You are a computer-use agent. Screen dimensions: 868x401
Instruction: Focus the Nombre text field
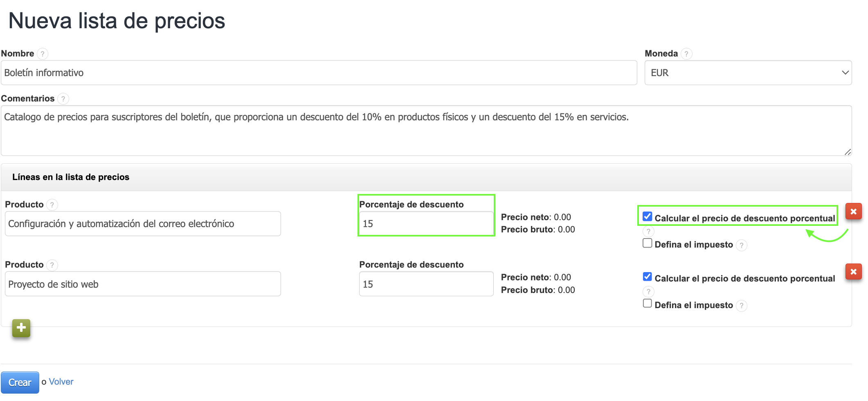319,73
